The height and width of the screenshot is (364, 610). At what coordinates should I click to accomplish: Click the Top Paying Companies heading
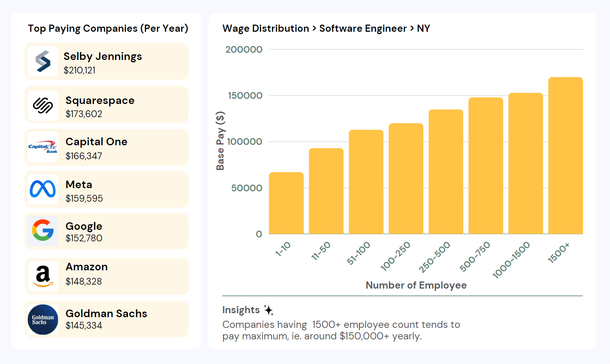click(x=108, y=29)
